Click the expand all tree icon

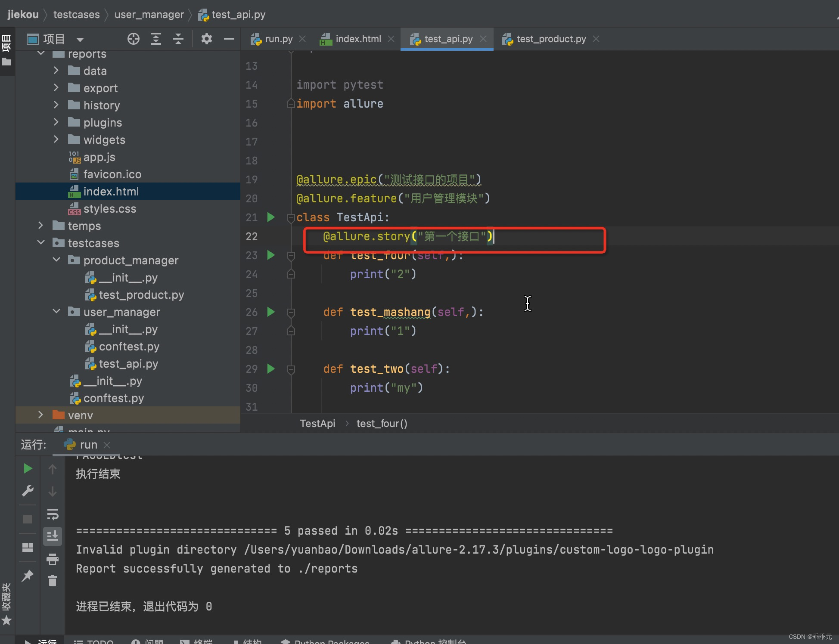pos(156,39)
